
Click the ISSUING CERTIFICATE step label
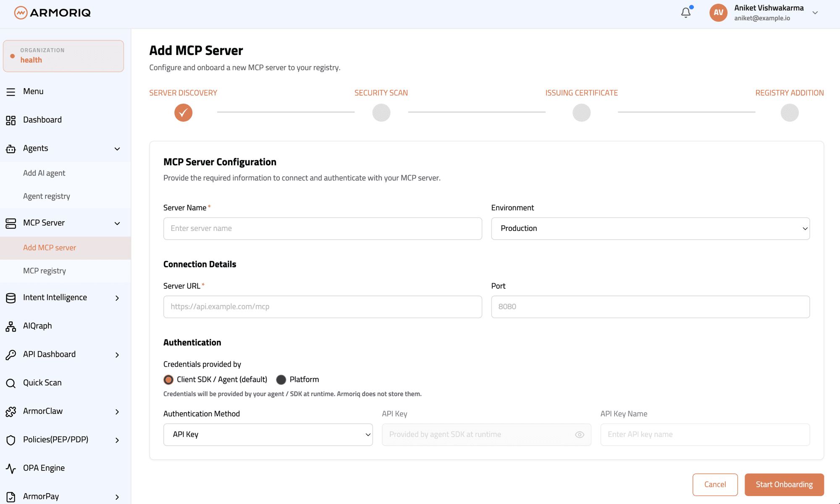[x=581, y=93]
